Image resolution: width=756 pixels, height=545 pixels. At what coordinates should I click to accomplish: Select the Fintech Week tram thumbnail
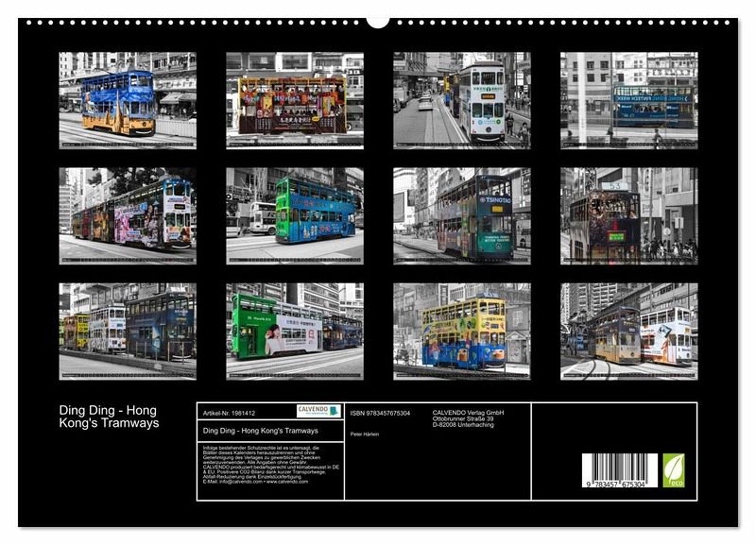click(x=628, y=100)
